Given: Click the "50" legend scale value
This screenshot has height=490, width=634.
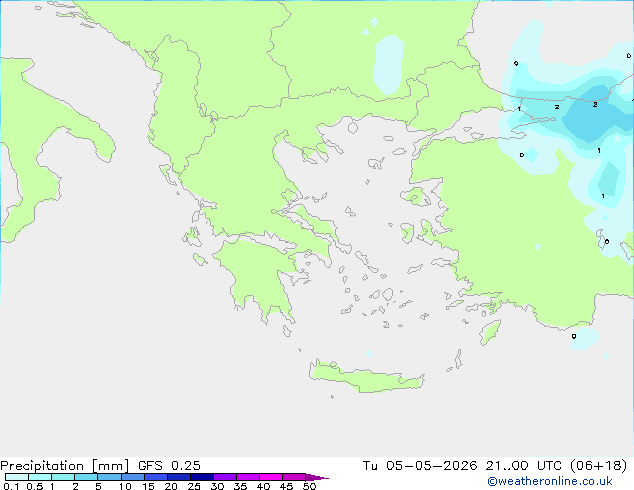Looking at the screenshot, I should pyautogui.click(x=309, y=486).
